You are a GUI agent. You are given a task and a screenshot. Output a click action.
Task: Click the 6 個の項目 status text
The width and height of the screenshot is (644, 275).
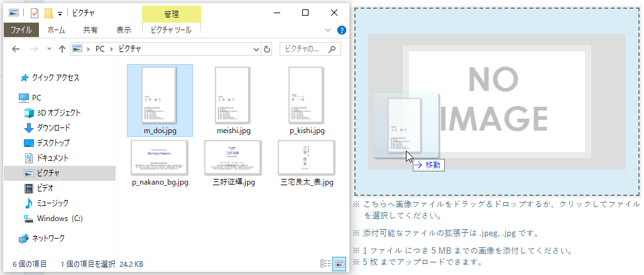point(30,264)
